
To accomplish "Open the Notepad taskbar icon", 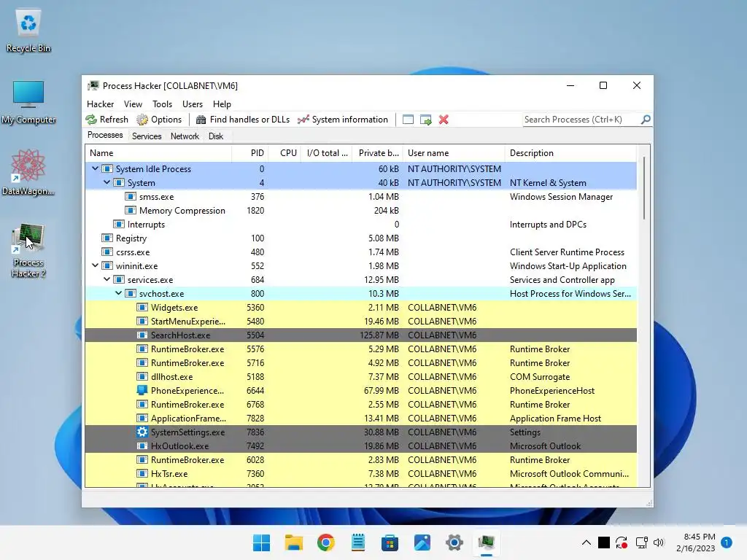I will tap(358, 542).
